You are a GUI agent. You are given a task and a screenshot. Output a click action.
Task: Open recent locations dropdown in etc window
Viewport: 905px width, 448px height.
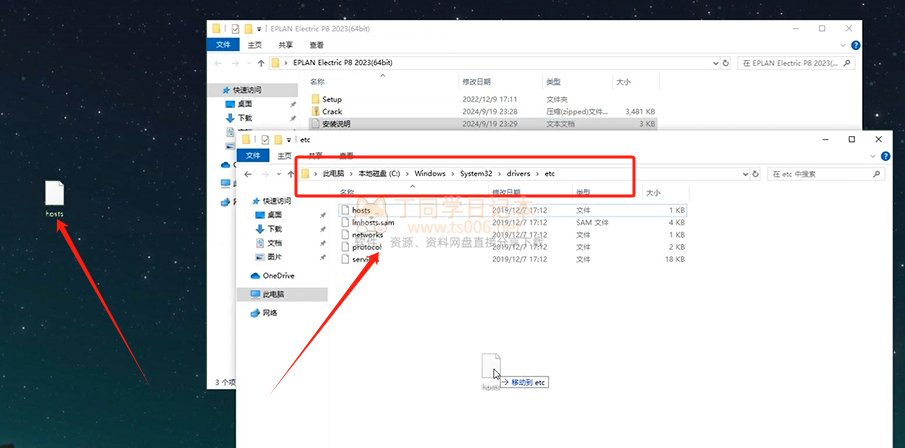(x=278, y=174)
